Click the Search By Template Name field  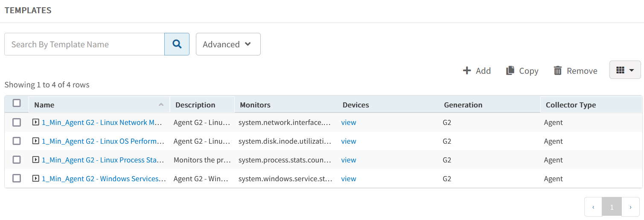click(x=85, y=44)
